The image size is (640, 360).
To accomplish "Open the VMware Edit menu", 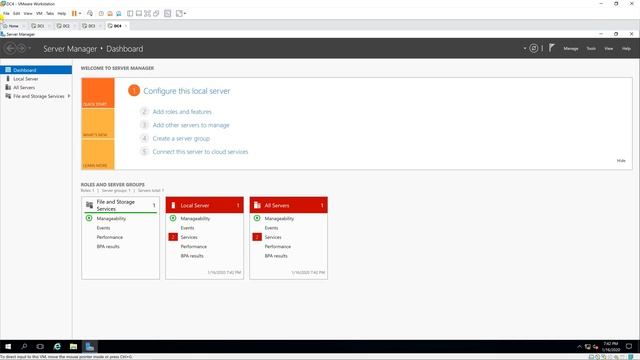I will 16,13.
